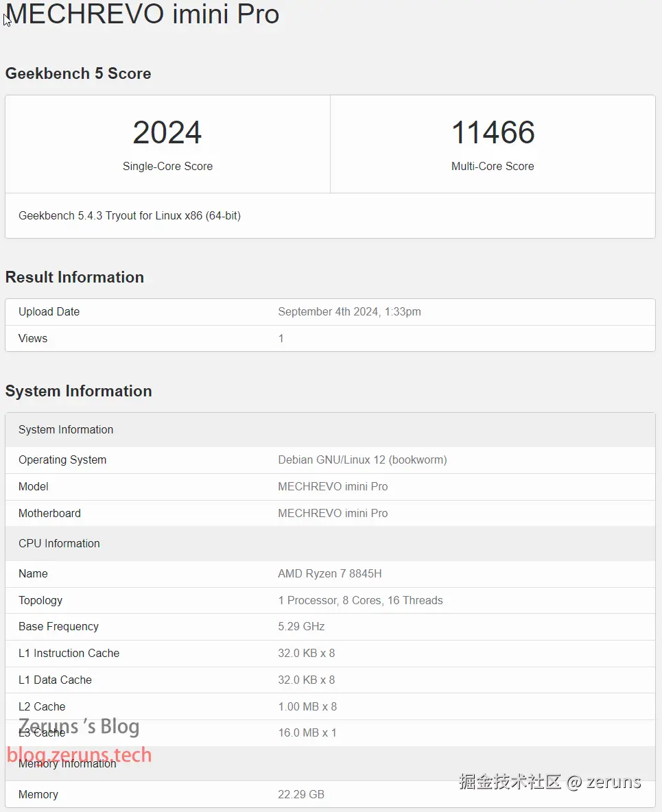The height and width of the screenshot is (812, 662).
Task: Select the Motherboard value MECHREVO imini Pro
Action: 333,513
